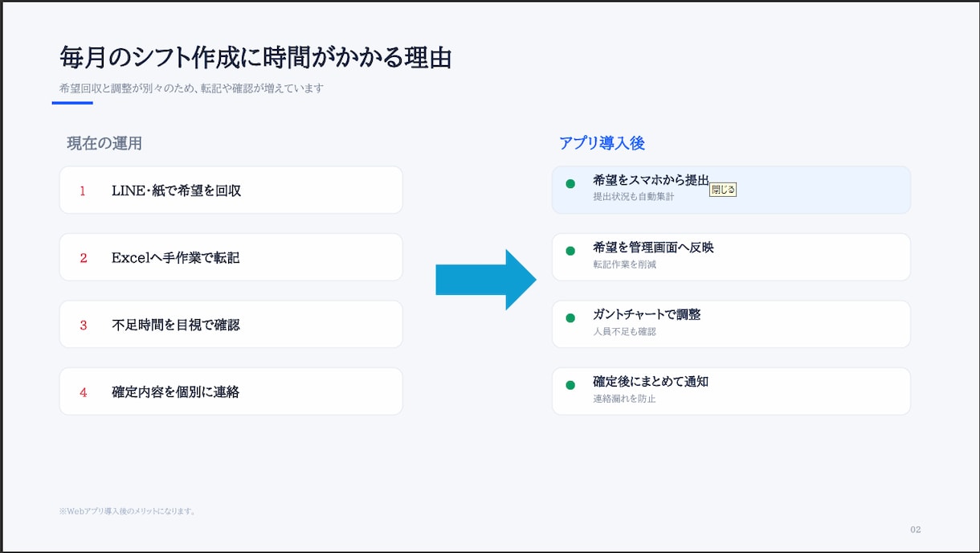
Task: Click the "人員不足も確認" subtext
Action: coord(624,331)
